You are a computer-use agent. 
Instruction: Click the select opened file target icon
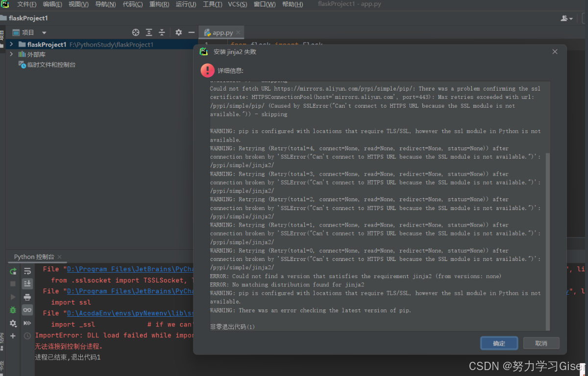(x=136, y=32)
